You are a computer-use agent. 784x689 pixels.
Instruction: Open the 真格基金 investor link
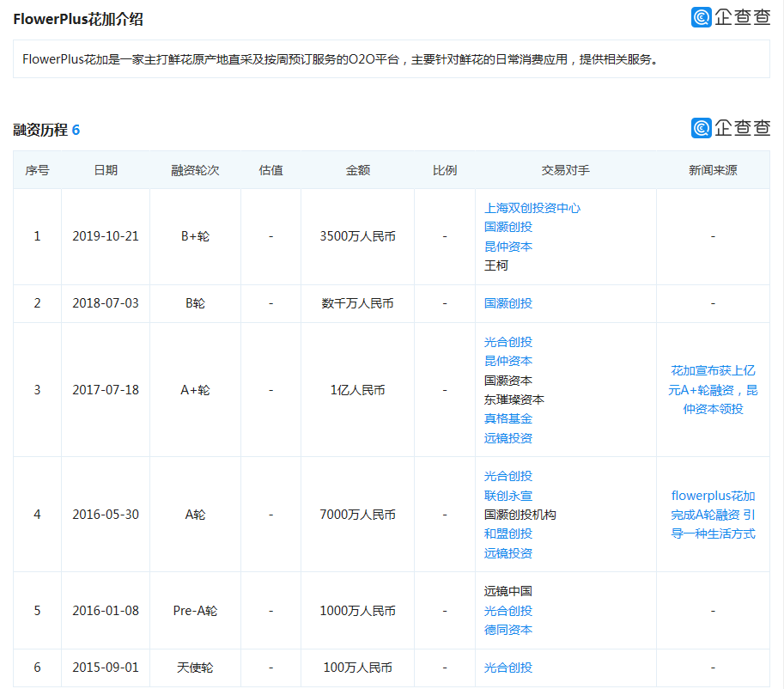[508, 418]
